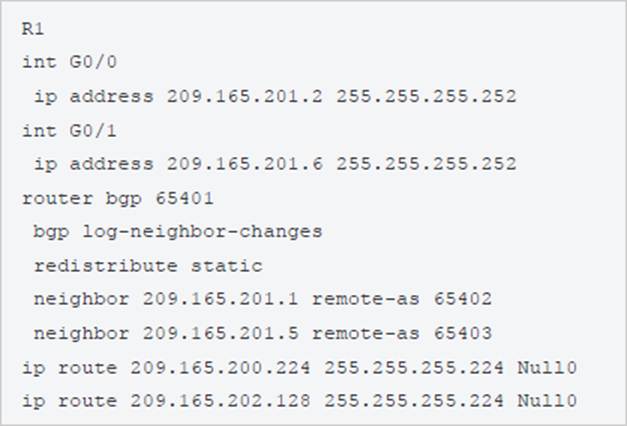Select AS number 65401

[x=185, y=198]
